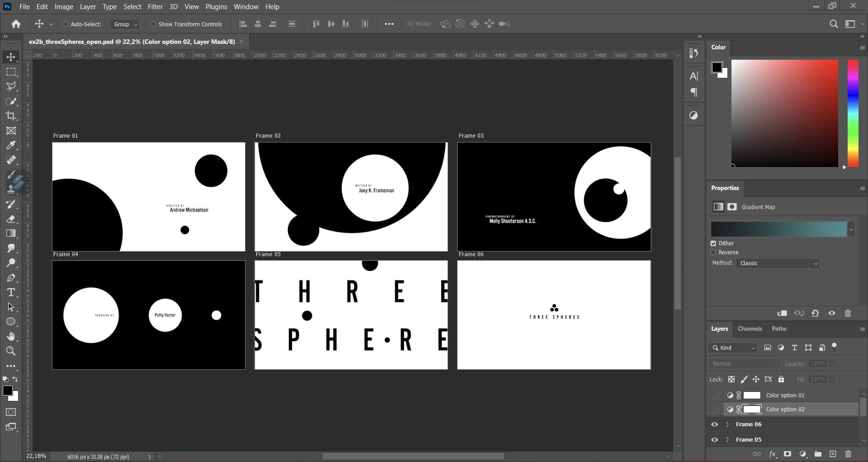This screenshot has width=868, height=462.
Task: Open the Filter menu
Action: pyautogui.click(x=155, y=7)
